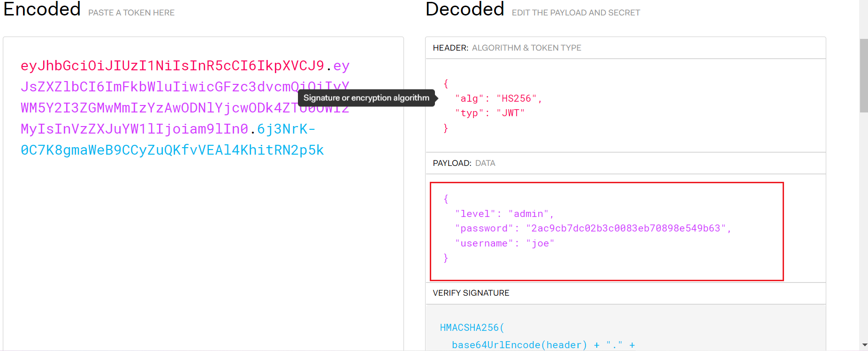Click the 'PASTE A TOKEN HERE' label
This screenshot has width=868, height=351.
point(131,13)
